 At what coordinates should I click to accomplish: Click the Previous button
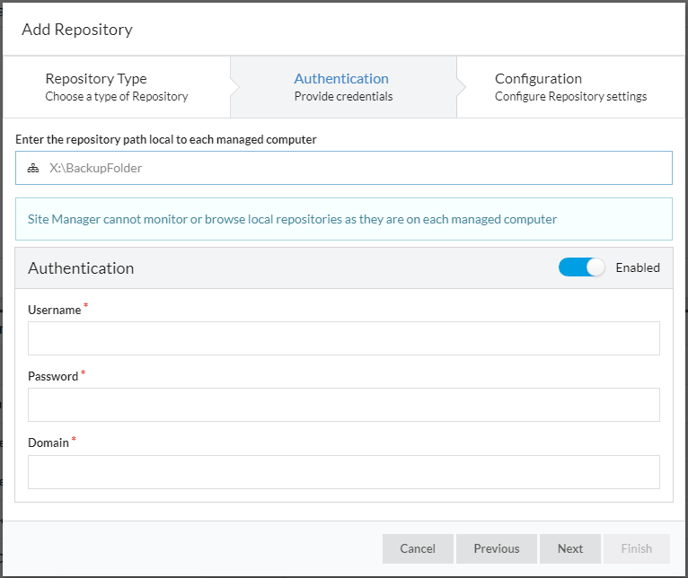pos(496,549)
